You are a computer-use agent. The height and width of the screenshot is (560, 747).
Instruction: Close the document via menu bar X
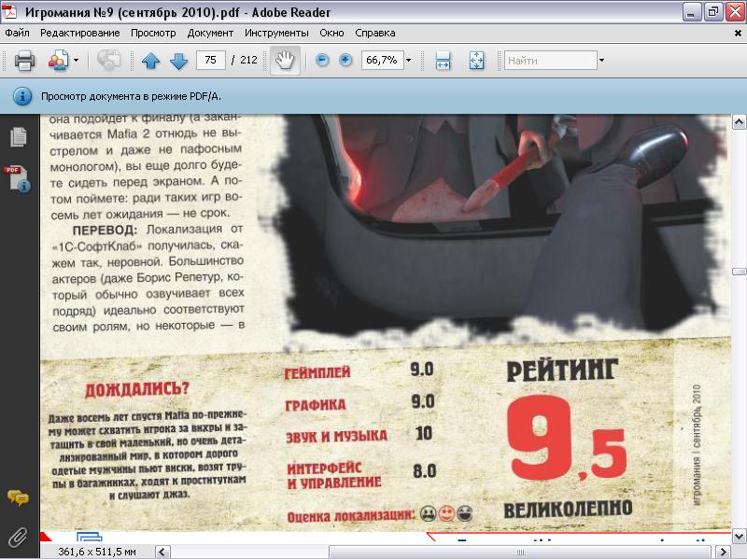click(738, 34)
